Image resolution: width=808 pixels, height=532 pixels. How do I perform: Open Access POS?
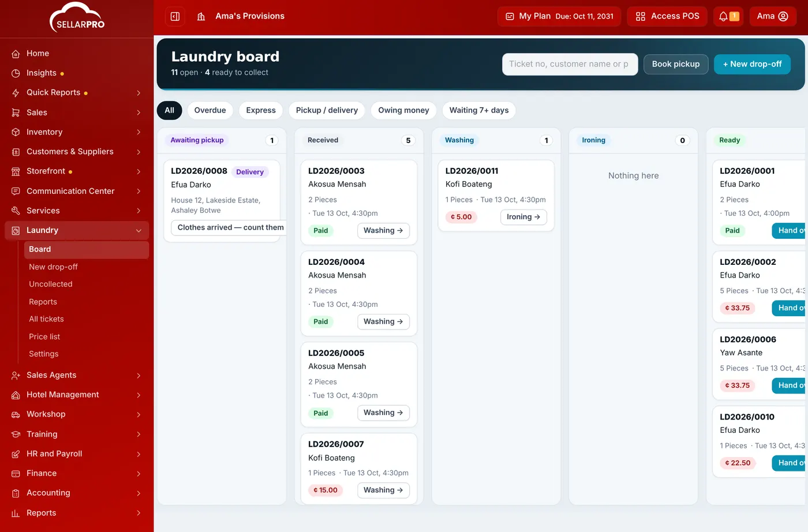(x=668, y=16)
